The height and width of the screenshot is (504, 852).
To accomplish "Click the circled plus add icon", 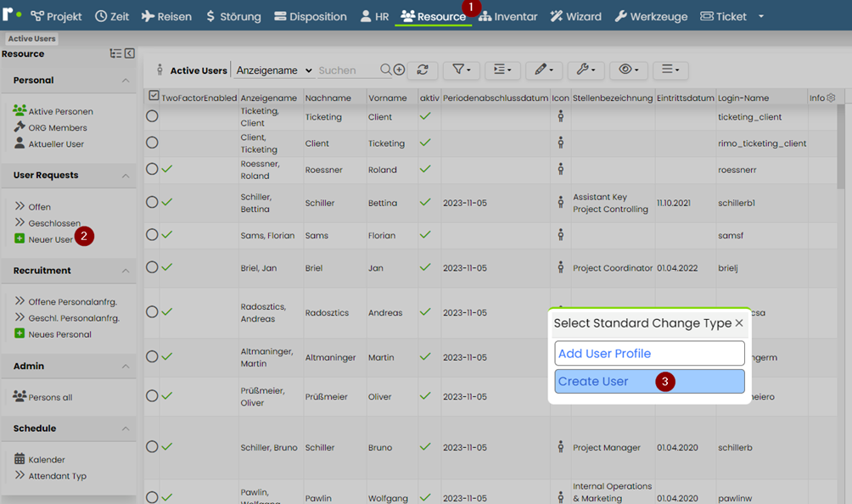I will click(x=399, y=70).
